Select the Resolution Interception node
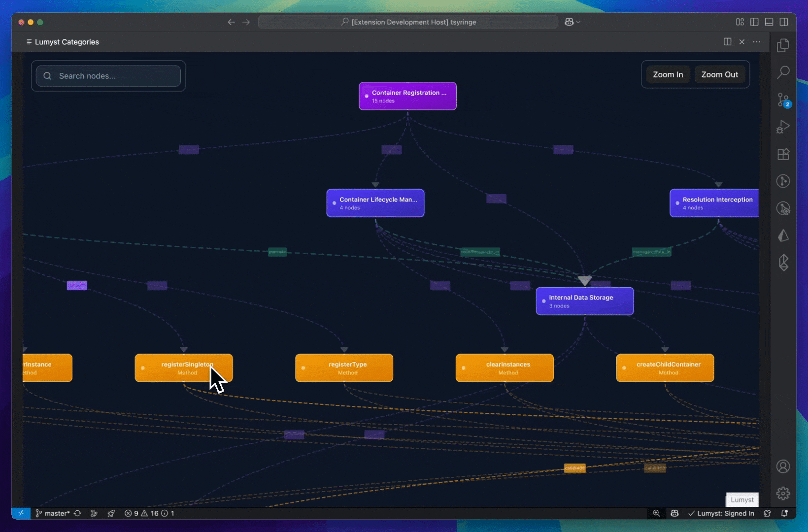This screenshot has height=532, width=808. coord(714,203)
